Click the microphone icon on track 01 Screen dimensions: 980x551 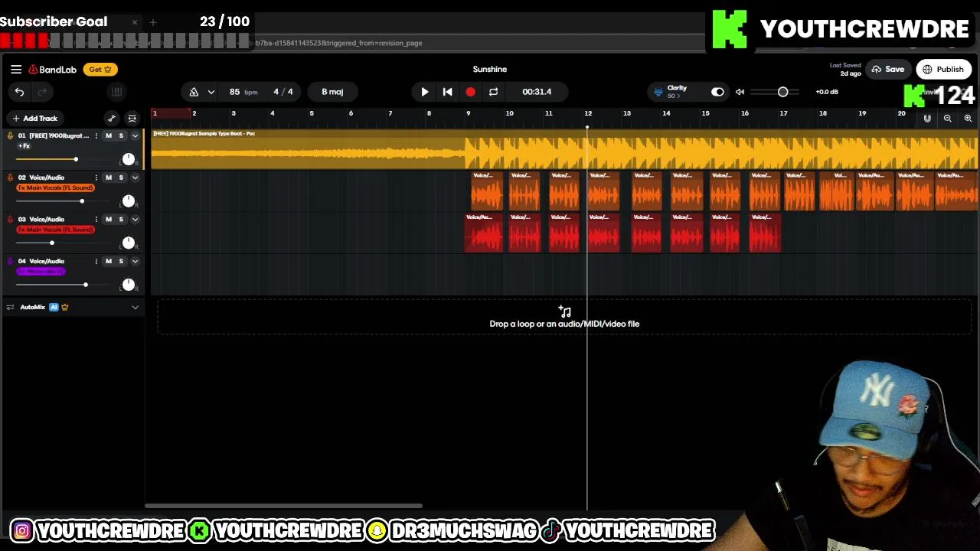[10, 135]
